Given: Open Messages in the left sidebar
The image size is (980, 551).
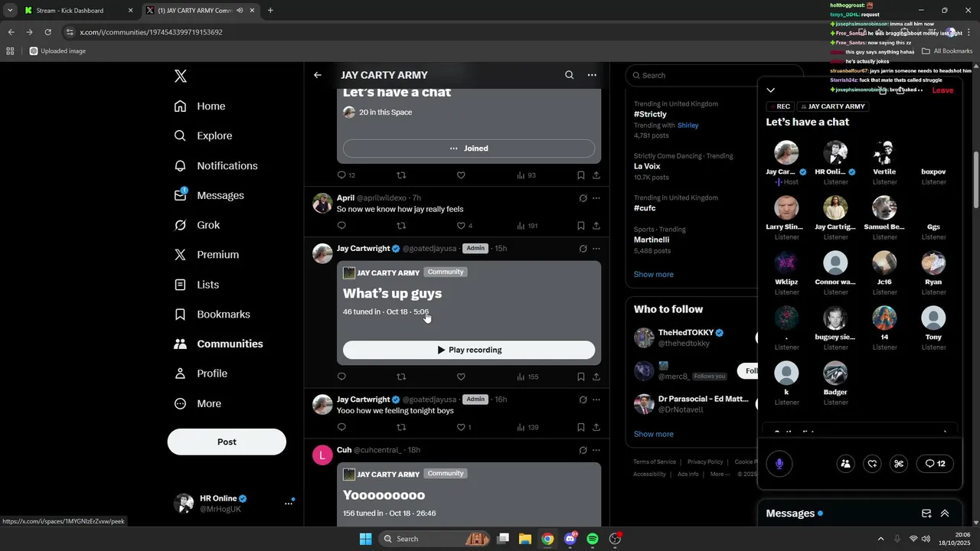Looking at the screenshot, I should click(209, 195).
